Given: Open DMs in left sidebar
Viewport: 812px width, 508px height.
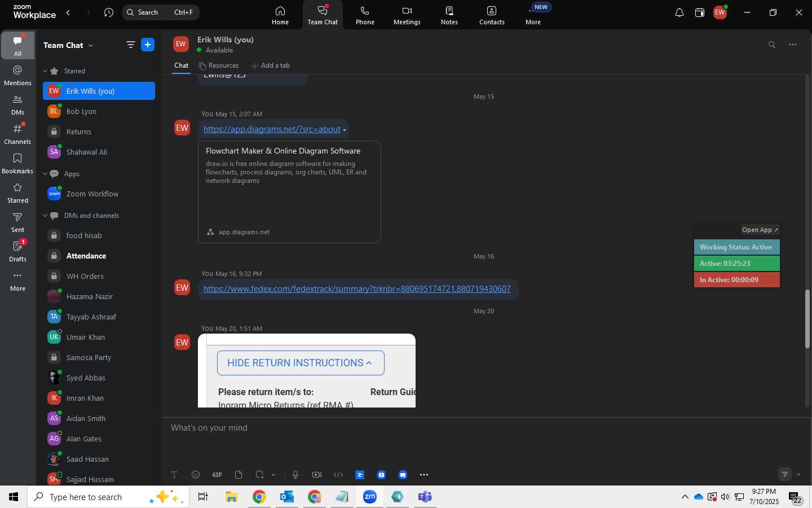Looking at the screenshot, I should [x=18, y=104].
